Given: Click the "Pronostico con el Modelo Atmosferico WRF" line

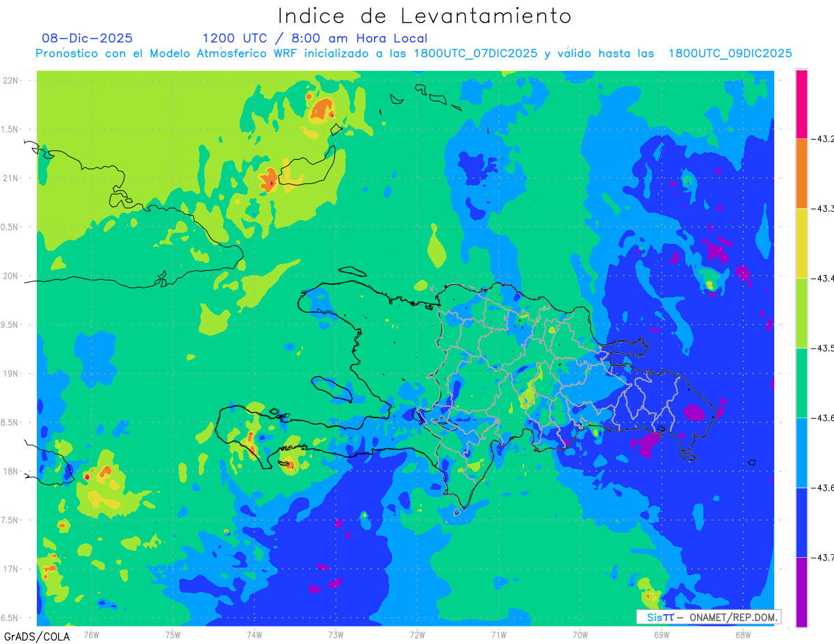Looking at the screenshot, I should 414,53.
